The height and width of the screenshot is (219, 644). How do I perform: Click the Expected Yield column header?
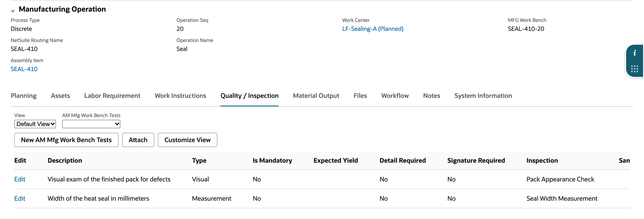click(336, 160)
